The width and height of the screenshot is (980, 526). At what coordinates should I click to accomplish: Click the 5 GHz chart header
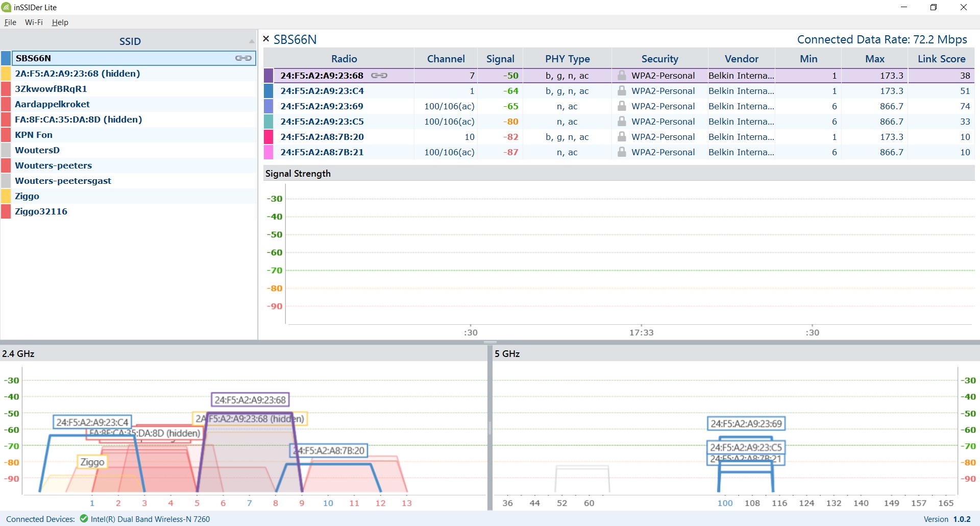(736, 353)
